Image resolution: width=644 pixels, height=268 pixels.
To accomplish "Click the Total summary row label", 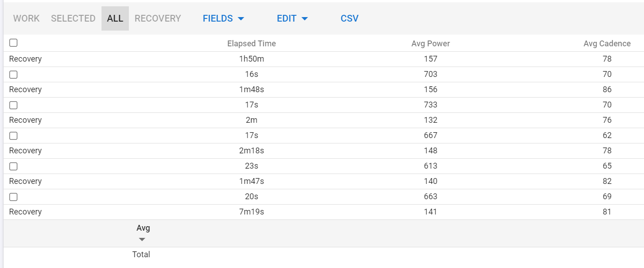I will [141, 255].
